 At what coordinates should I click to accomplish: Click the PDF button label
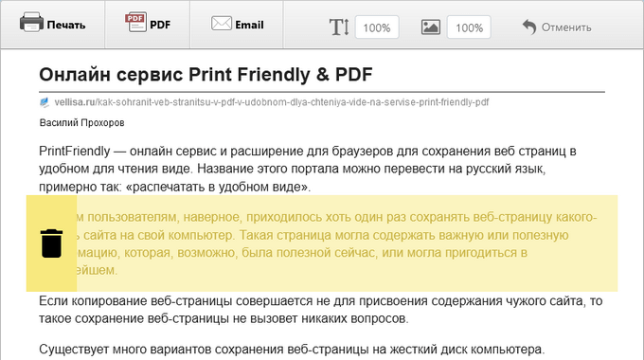160,25
